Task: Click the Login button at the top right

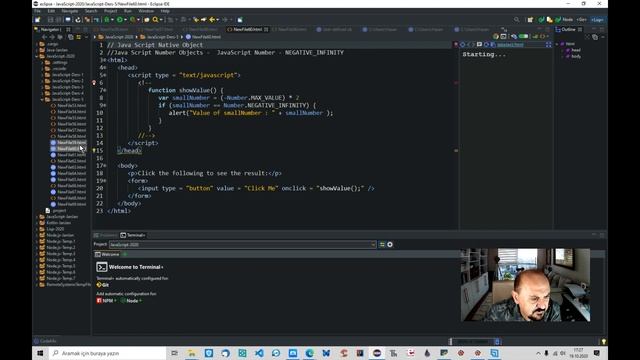Action: 598,20
